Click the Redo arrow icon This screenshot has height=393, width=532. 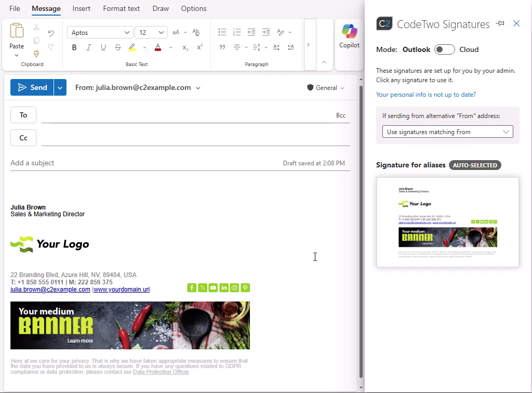point(51,47)
